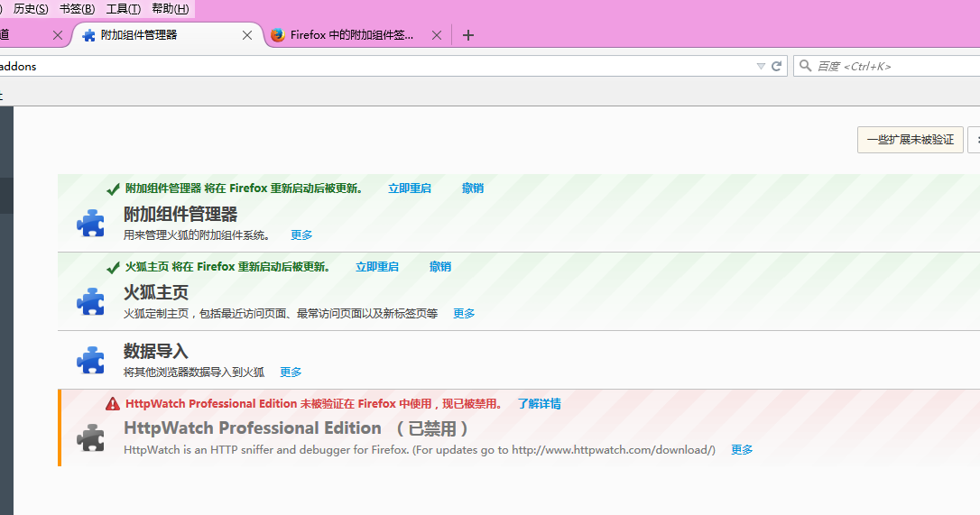Image resolution: width=980 pixels, height=515 pixels.
Task: Click 更多 link under 火狐主页
Action: 464,314
